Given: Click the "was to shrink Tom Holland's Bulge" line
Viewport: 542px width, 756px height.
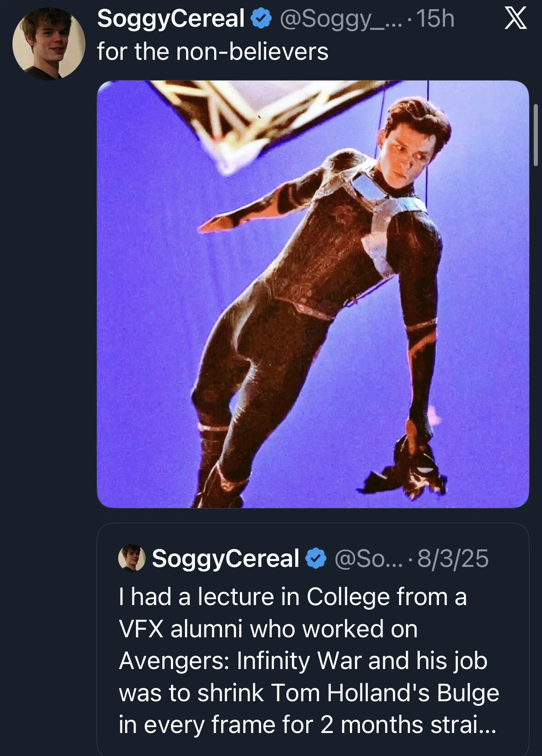Looking at the screenshot, I should 308,693.
